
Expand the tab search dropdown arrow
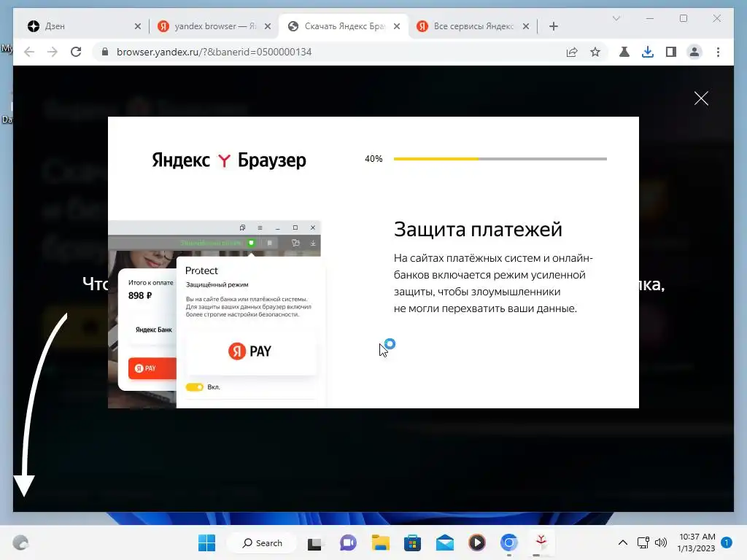point(616,18)
